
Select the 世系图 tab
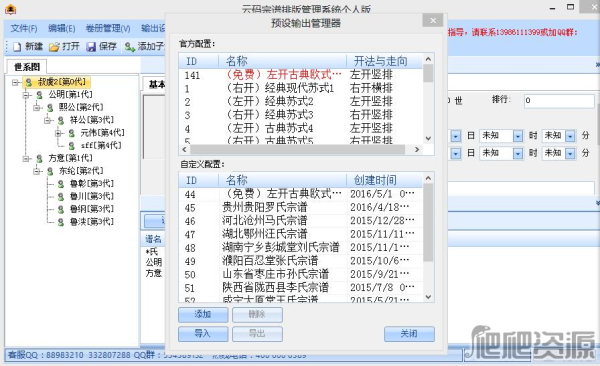[27, 67]
